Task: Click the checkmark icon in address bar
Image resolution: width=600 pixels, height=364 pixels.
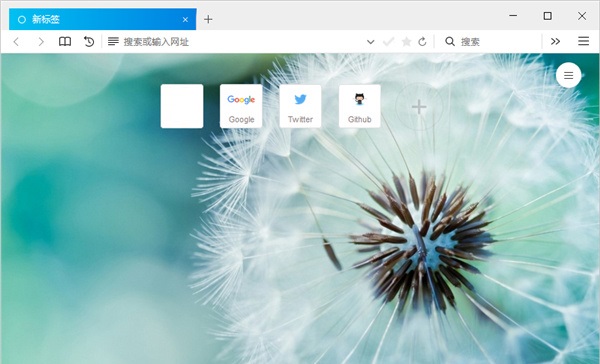Action: (x=388, y=41)
